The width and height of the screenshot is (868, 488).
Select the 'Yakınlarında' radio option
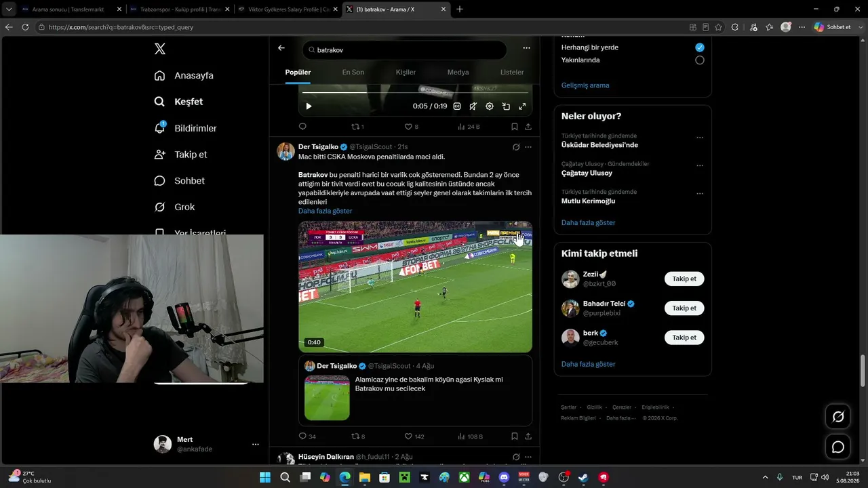(700, 60)
